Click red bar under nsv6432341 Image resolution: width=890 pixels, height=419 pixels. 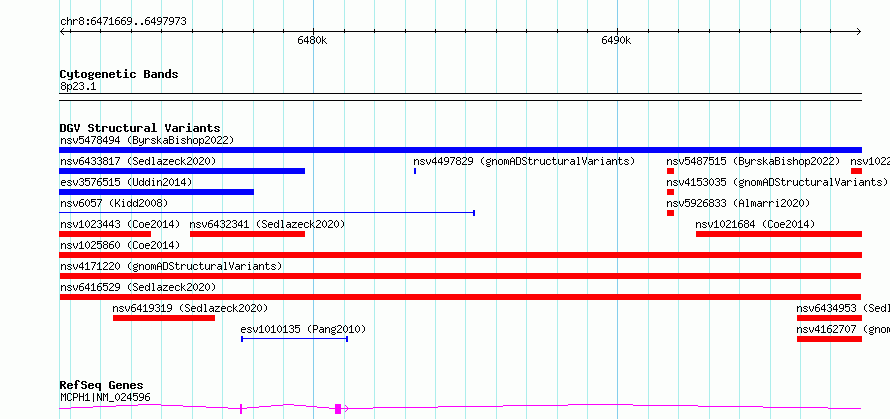click(247, 234)
